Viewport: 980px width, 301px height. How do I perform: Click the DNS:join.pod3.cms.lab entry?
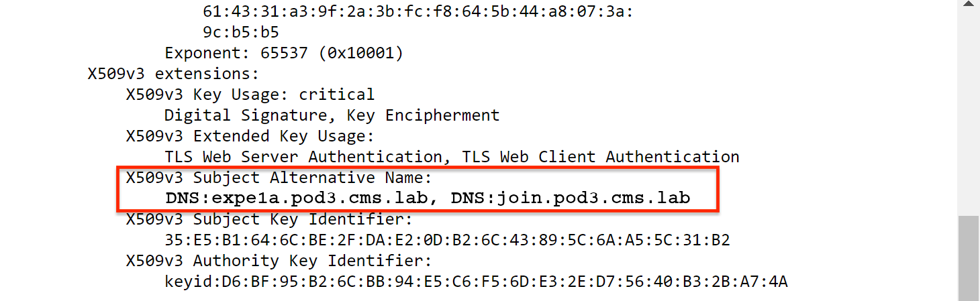click(x=571, y=199)
